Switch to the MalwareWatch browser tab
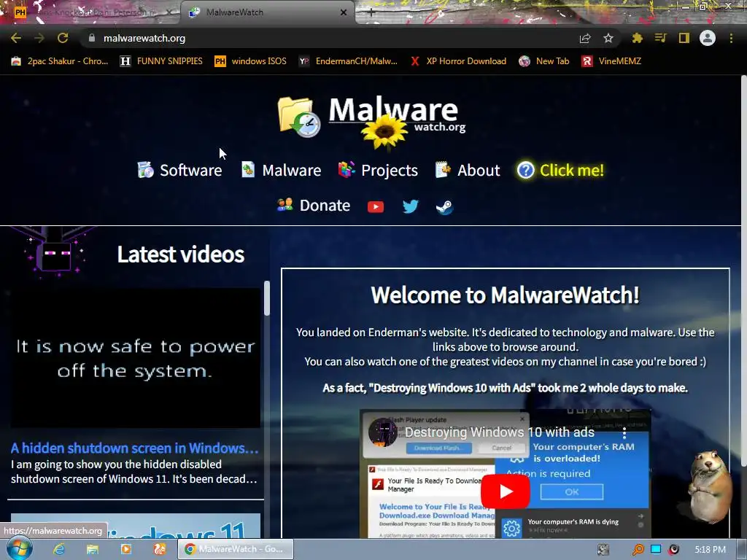The height and width of the screenshot is (560, 747). [x=267, y=12]
